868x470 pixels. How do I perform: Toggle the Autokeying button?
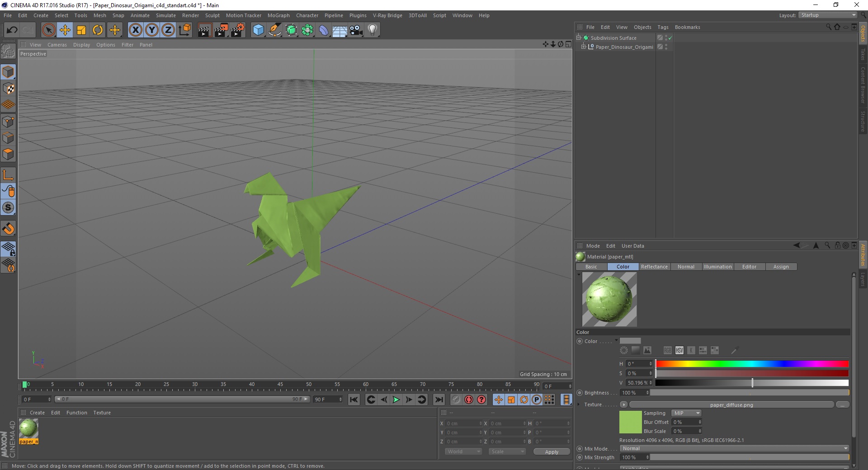tap(469, 399)
